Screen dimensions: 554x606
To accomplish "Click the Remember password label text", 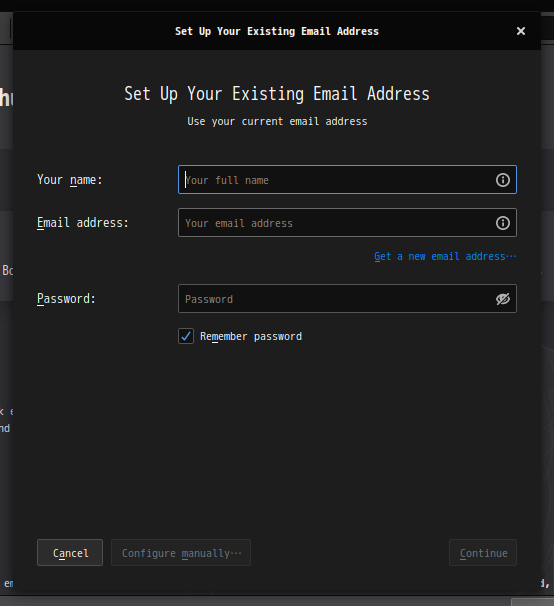I will [251, 337].
